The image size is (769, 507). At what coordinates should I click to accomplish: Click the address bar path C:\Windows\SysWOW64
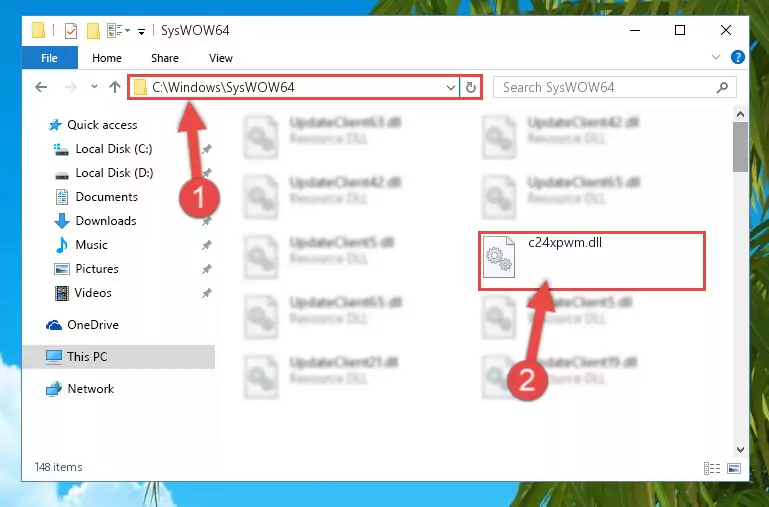(x=223, y=87)
